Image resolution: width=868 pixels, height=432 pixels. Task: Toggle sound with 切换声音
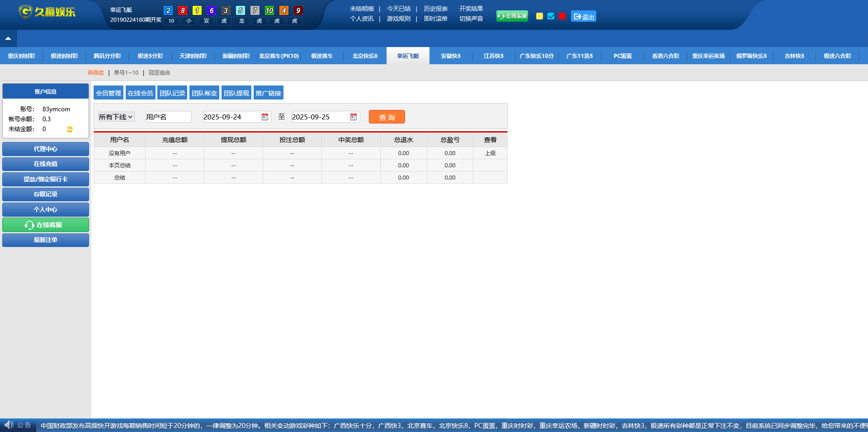coord(471,19)
